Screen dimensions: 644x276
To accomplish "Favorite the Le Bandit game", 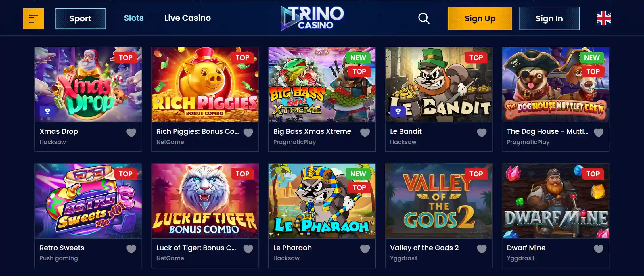I will [482, 133].
